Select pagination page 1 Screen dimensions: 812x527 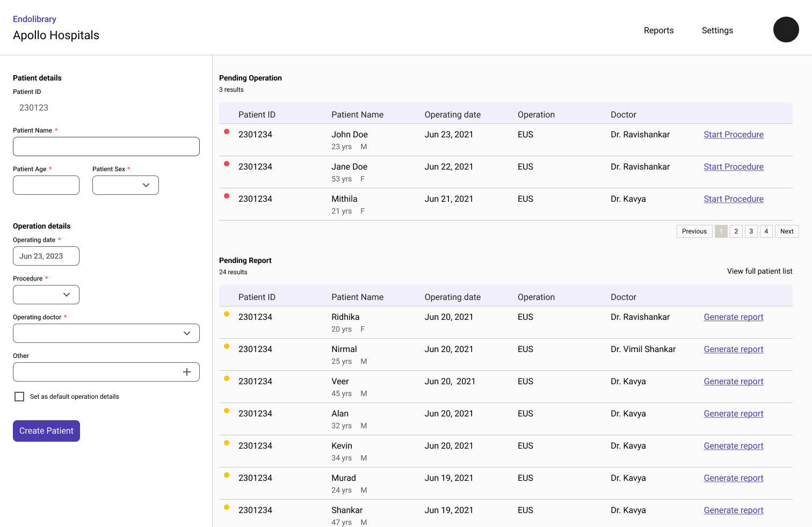(x=721, y=231)
